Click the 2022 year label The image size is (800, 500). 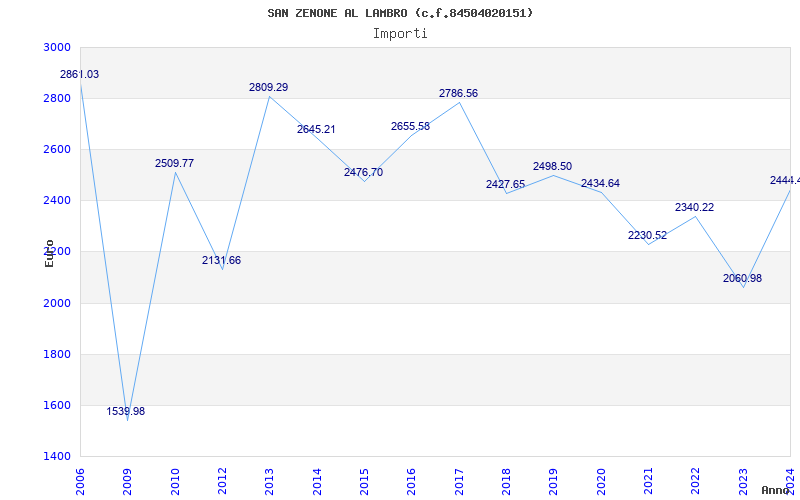695,481
